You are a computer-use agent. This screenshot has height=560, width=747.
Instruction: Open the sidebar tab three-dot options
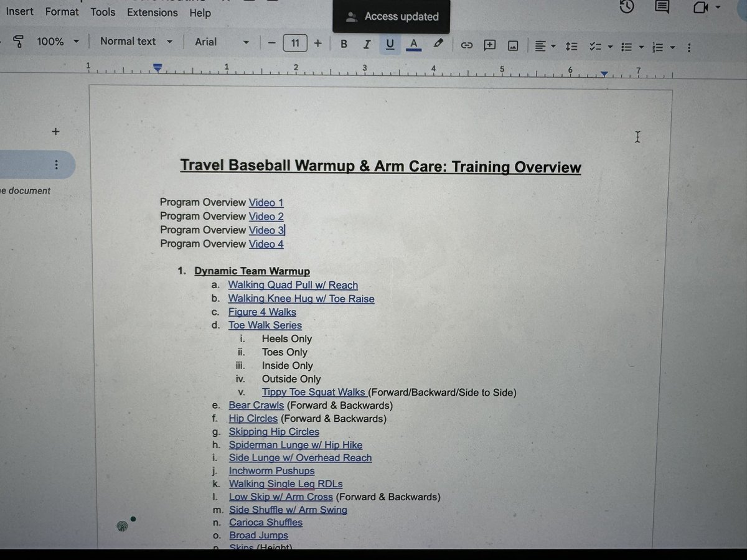point(56,165)
